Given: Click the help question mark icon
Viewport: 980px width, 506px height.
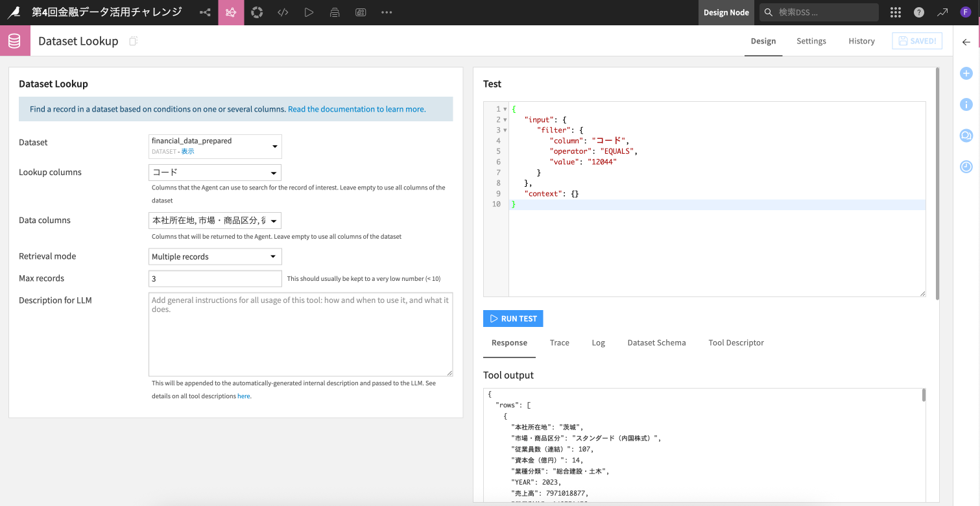Looking at the screenshot, I should 919,12.
